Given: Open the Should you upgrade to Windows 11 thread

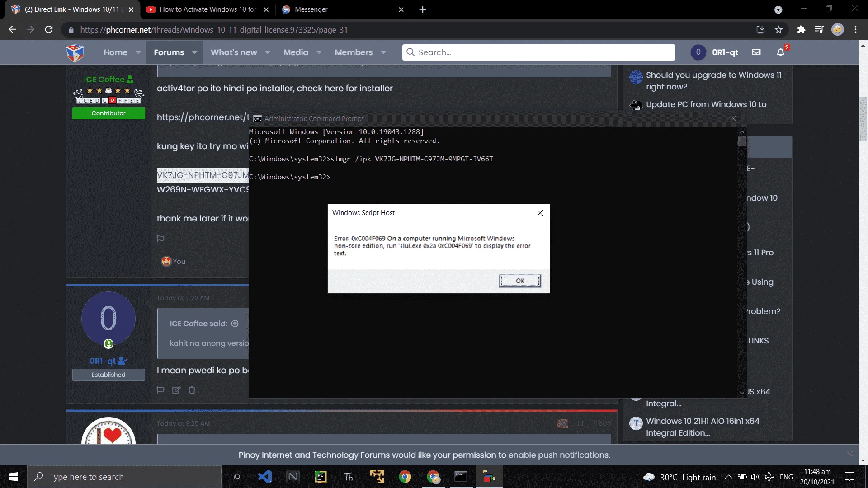Looking at the screenshot, I should point(713,81).
